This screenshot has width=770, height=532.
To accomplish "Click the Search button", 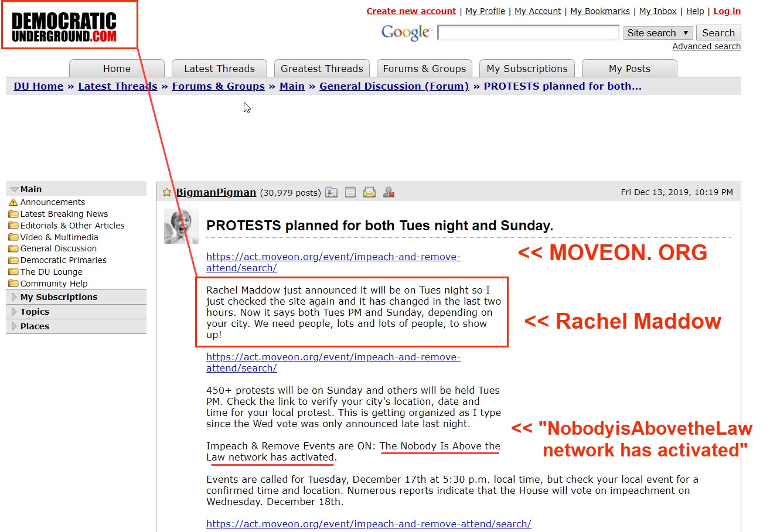I will [718, 33].
